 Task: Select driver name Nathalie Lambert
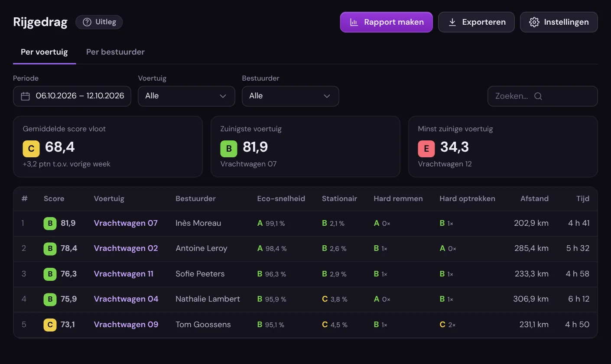click(208, 299)
